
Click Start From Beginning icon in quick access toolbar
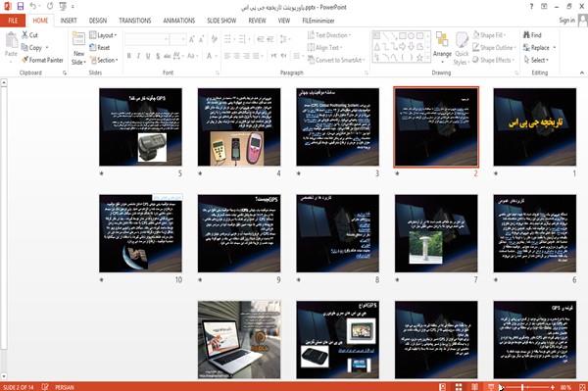click(x=63, y=7)
